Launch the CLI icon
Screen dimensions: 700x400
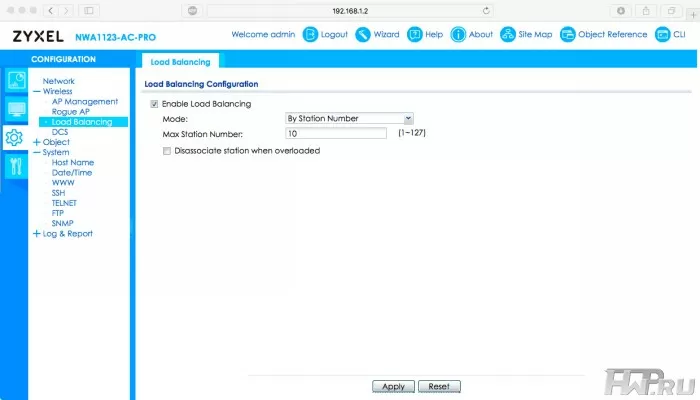click(662, 34)
